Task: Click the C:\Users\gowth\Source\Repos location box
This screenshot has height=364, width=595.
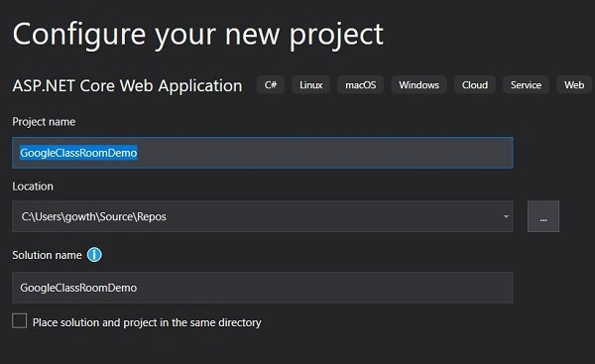Action: pos(263,216)
